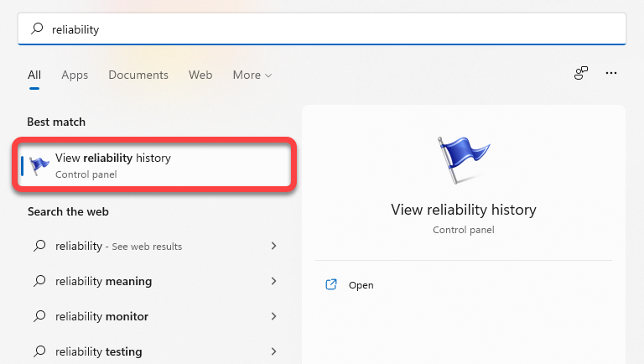Viewport: 644px width, 364px height.
Task: Expand the chevron for 'reliability - See web results'
Action: [x=273, y=247]
